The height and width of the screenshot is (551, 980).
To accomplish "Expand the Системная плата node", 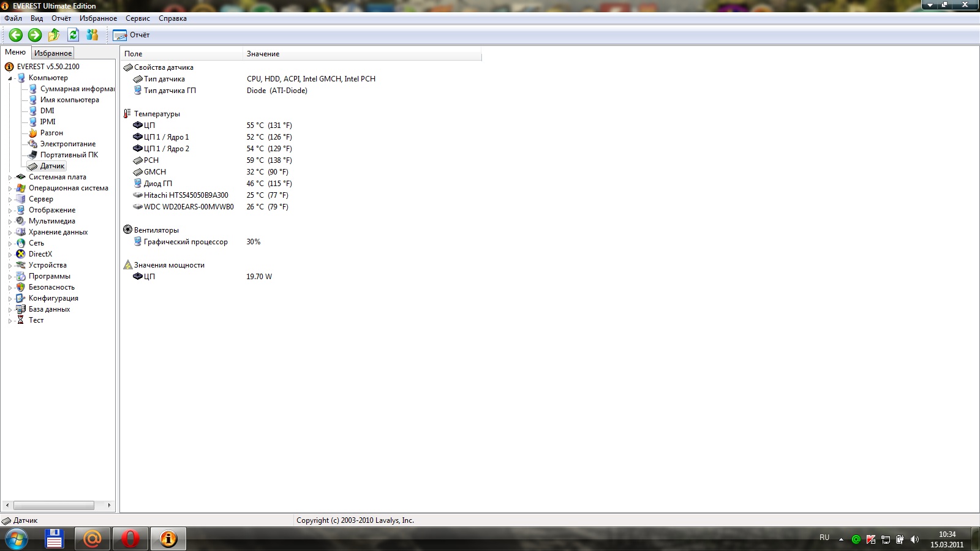I will [10, 178].
